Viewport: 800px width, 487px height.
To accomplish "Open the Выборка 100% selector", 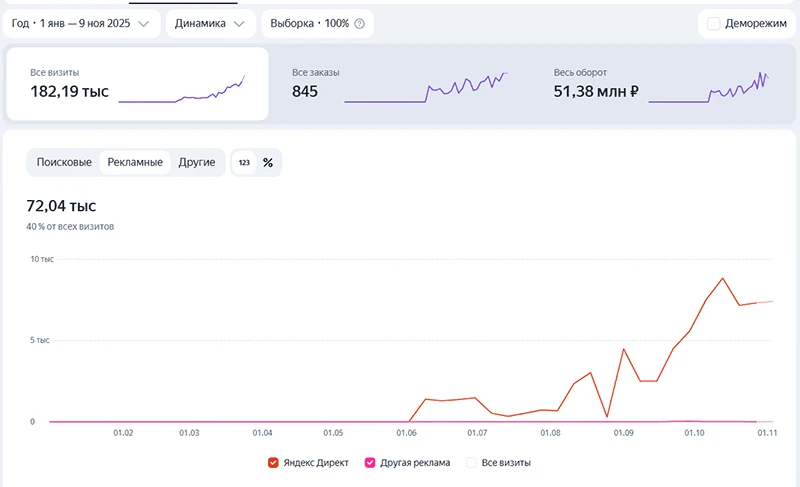I will (317, 23).
